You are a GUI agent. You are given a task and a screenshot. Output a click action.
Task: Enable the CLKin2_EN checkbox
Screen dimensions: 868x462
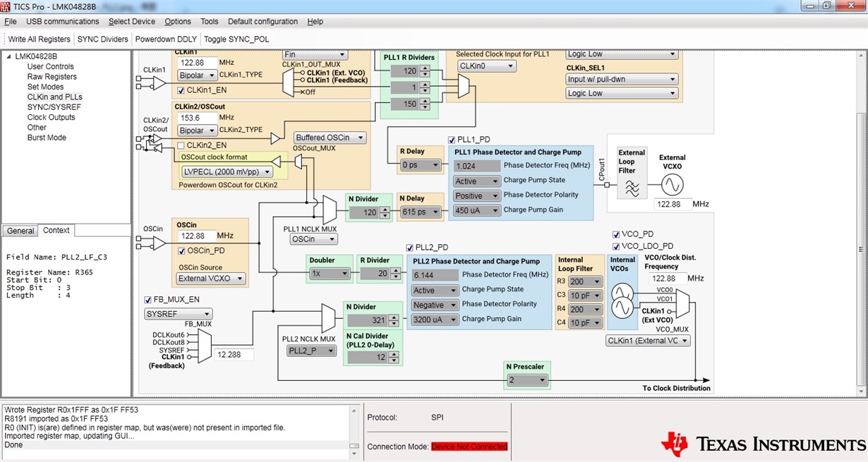[181, 145]
